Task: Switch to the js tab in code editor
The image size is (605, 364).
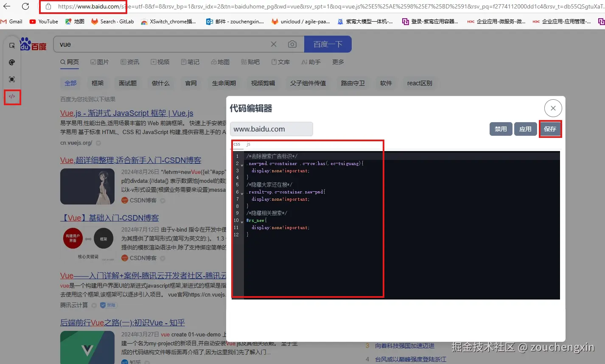Action: click(x=249, y=144)
